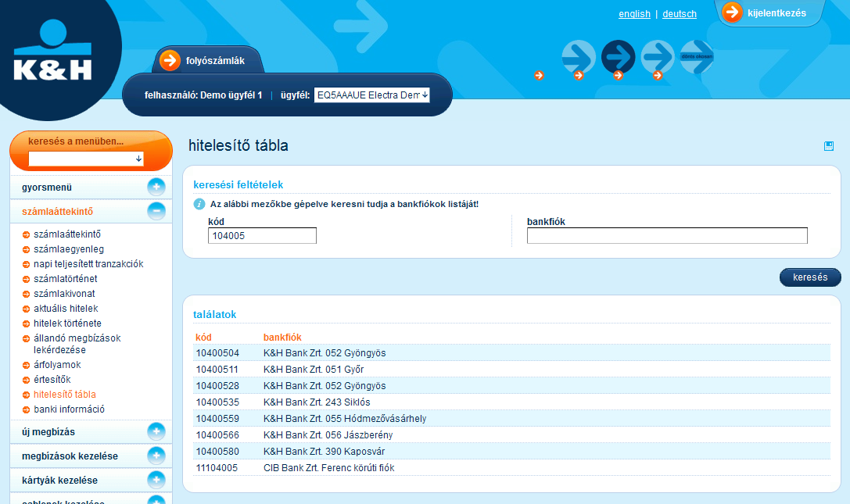Click the orange bullet beside aktuális hitelek
850x504 pixels.
[x=26, y=309]
